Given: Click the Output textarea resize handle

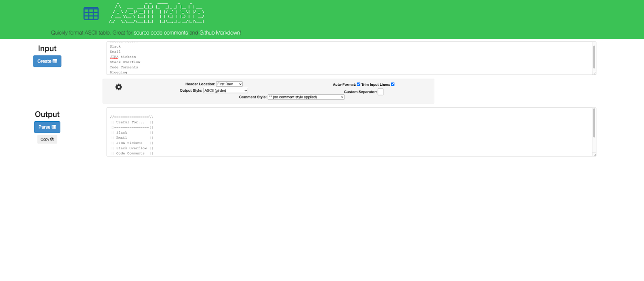Looking at the screenshot, I should tap(594, 155).
